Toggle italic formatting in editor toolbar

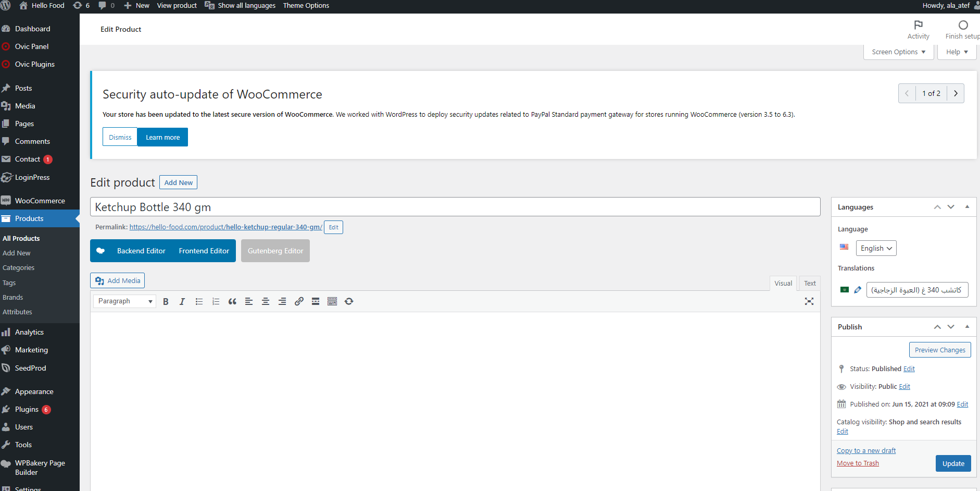(182, 301)
